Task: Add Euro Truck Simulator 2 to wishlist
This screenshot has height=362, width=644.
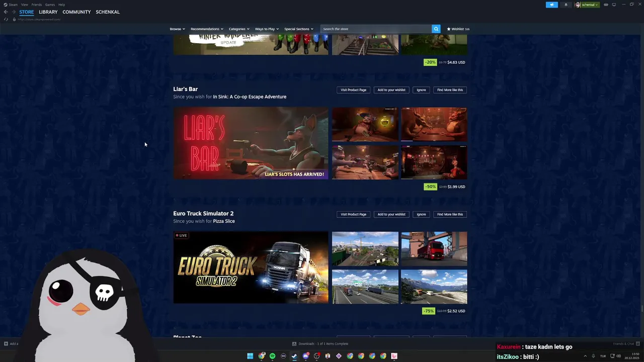Action: coord(391,214)
